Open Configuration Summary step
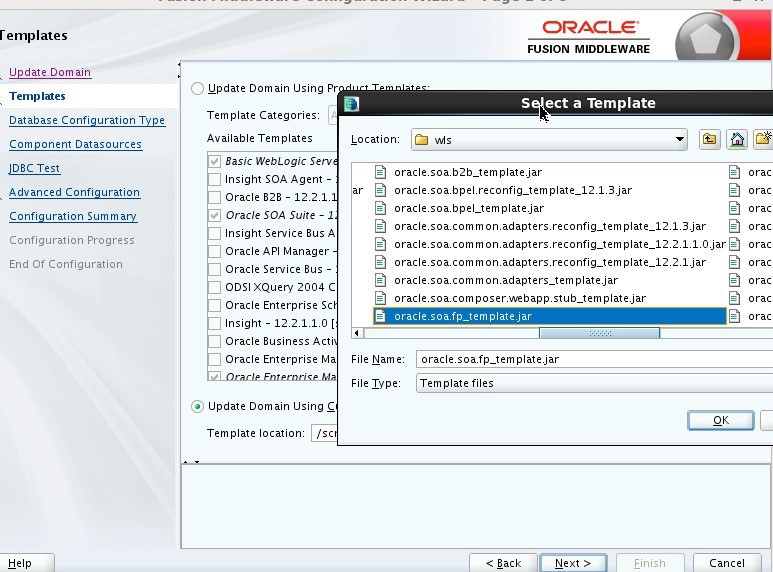The height and width of the screenshot is (572, 773). (x=73, y=216)
